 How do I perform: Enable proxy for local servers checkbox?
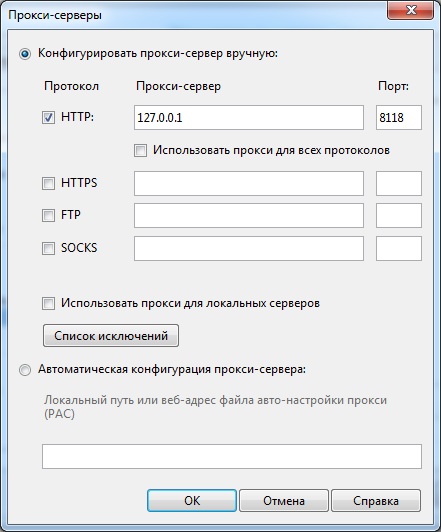coord(48,303)
